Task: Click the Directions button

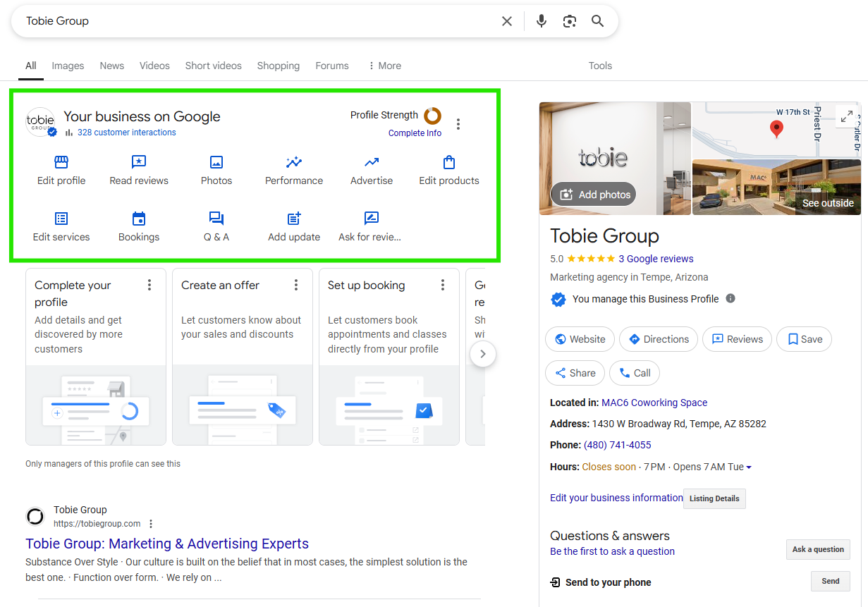Action: click(659, 339)
